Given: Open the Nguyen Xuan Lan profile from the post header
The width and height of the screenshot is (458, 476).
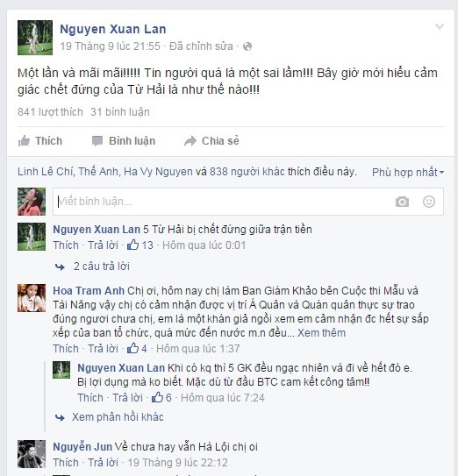Looking at the screenshot, I should coord(113,29).
